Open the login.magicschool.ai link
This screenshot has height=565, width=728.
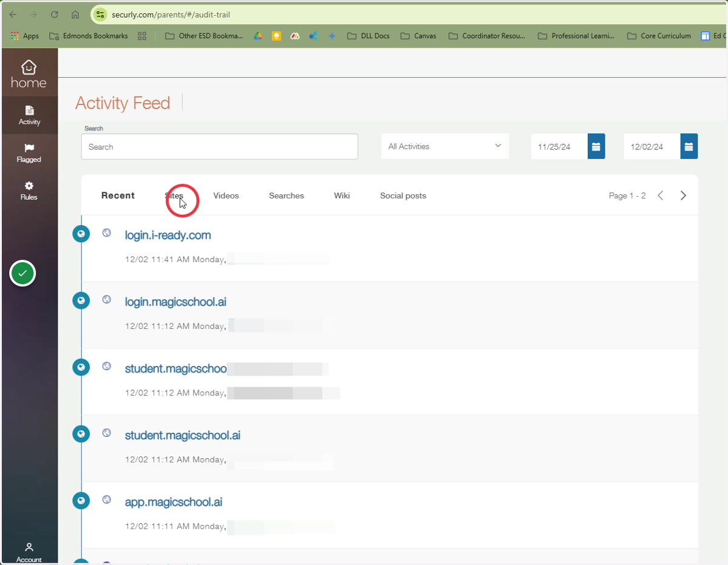point(176,302)
